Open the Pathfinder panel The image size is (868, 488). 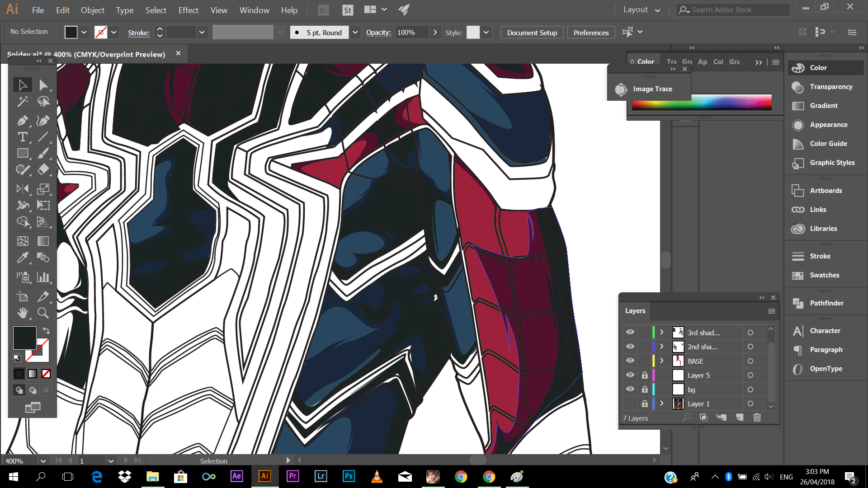826,303
